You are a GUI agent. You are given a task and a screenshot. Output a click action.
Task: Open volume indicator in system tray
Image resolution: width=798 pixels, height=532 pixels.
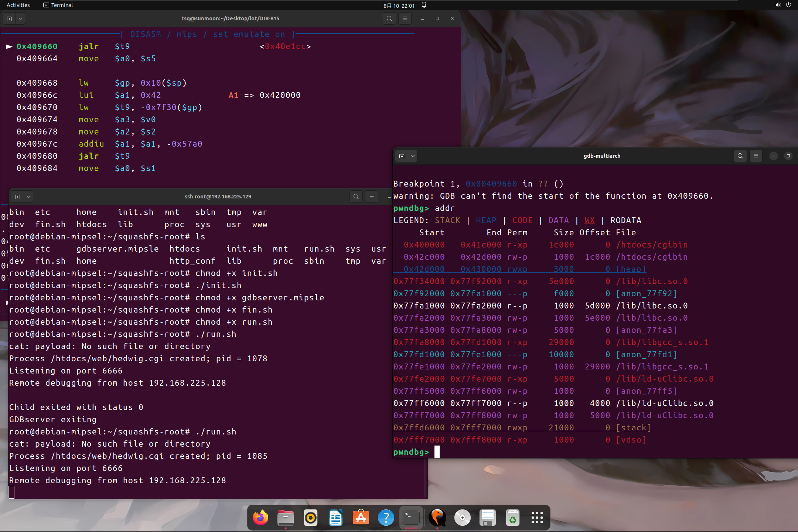tap(778, 5)
